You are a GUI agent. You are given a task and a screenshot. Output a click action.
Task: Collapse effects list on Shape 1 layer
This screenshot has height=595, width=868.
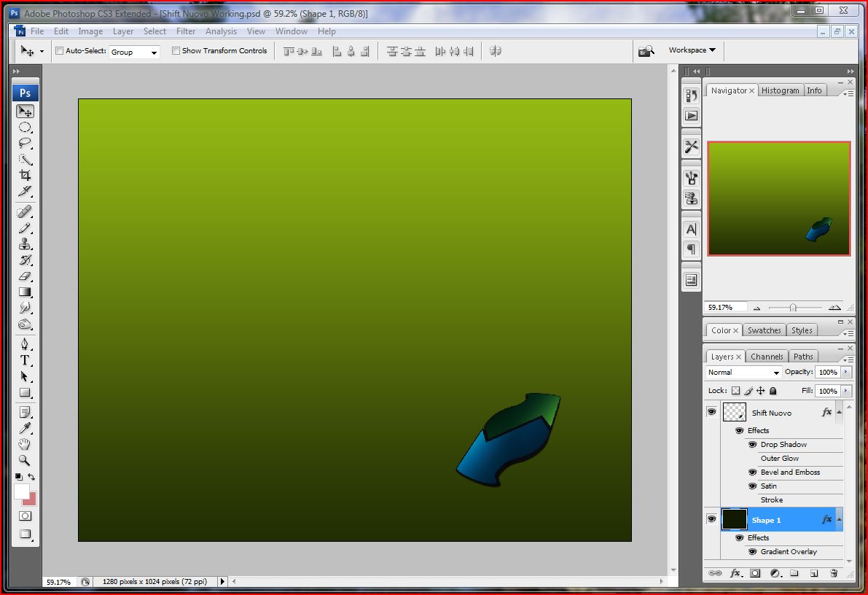839,520
